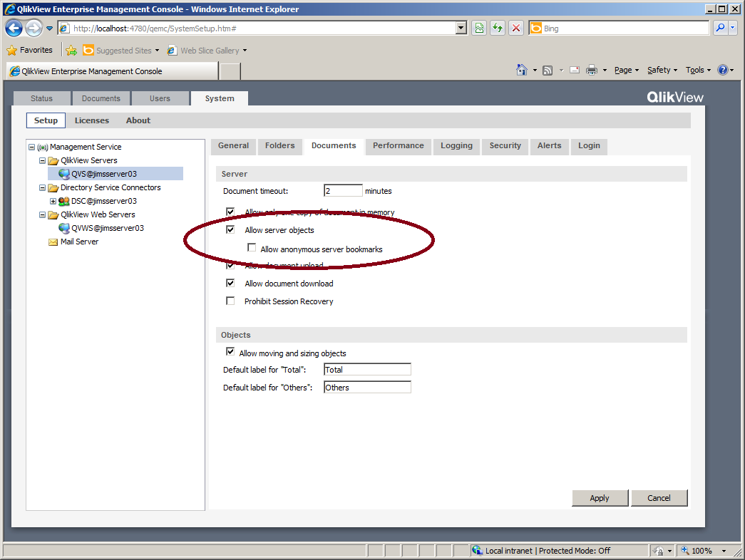Click the browser Back arrow button
Viewport: 745px width, 560px height.
click(x=14, y=28)
